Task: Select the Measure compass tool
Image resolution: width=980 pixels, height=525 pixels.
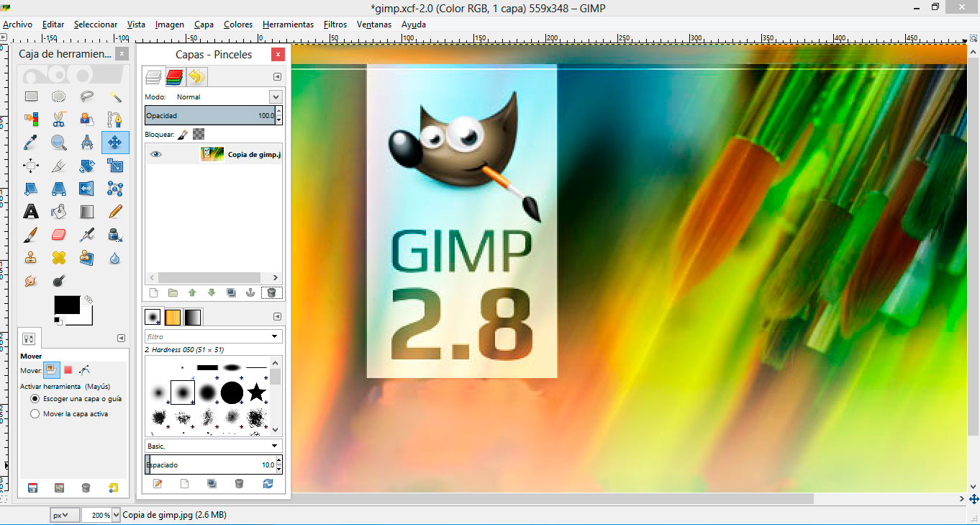Action: pos(87,143)
